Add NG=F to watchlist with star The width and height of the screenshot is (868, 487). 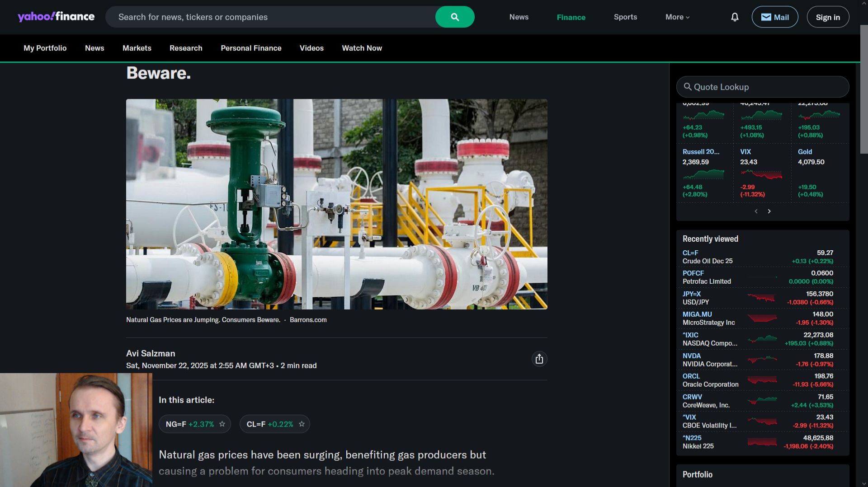[222, 424]
